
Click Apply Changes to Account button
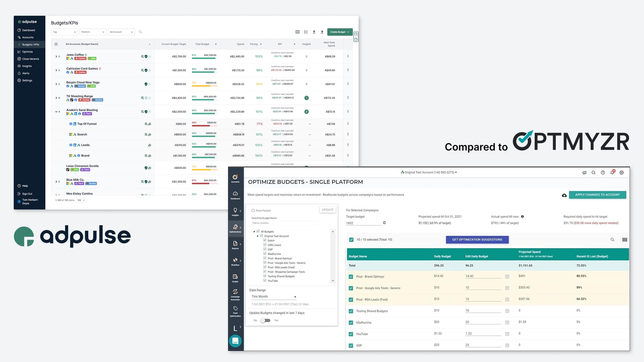tap(597, 195)
